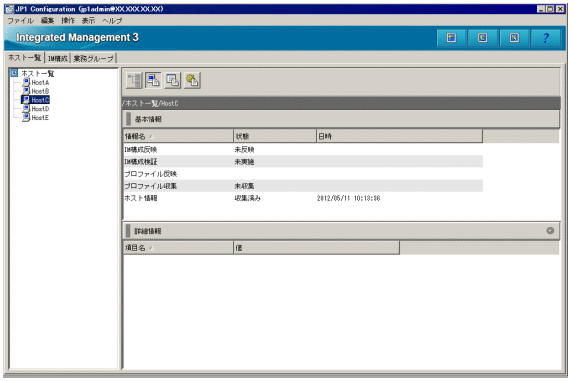This screenshot has height=381, width=572.
Task: Click the 基本情報 section header
Action: click(x=341, y=119)
